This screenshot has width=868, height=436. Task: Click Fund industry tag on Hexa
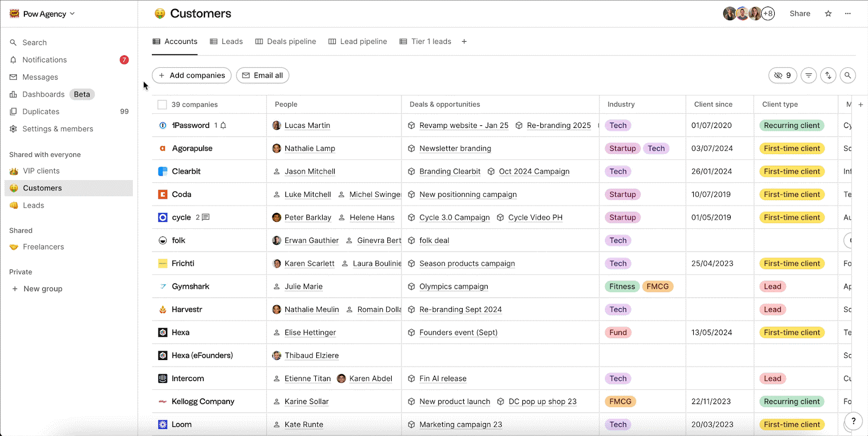coord(618,332)
